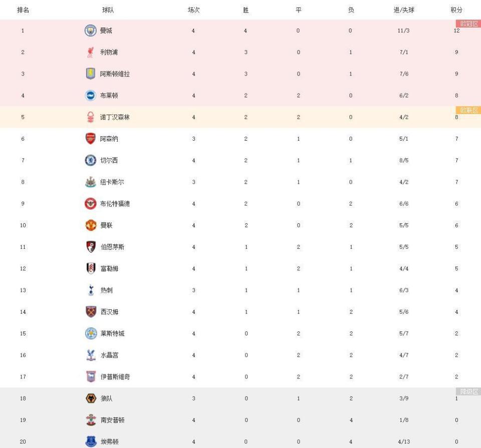Click the 排名 rank column header
This screenshot has height=448, width=481.
(23, 10)
